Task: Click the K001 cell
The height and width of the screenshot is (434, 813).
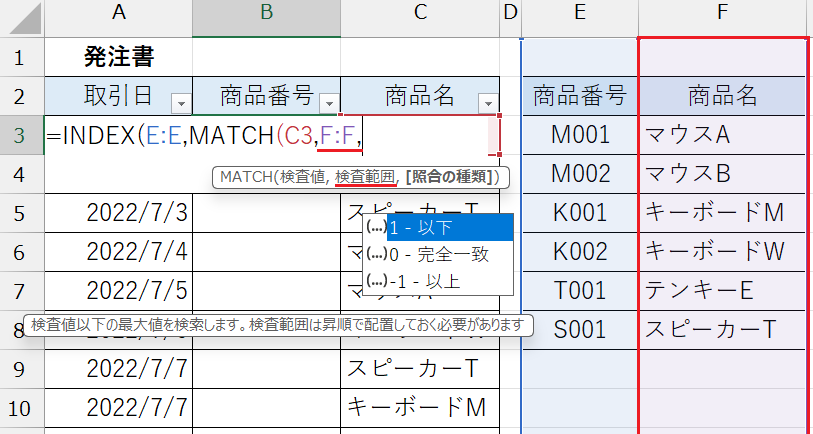Action: [580, 213]
